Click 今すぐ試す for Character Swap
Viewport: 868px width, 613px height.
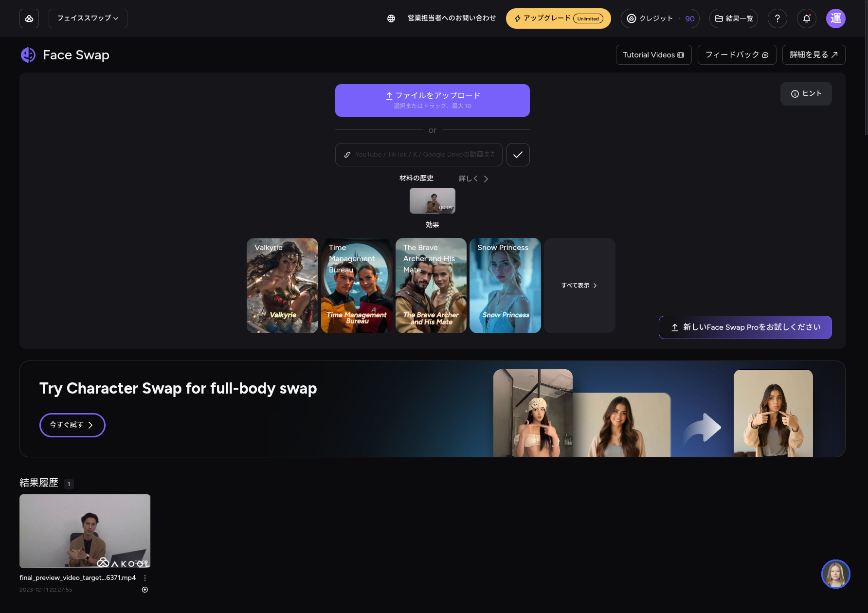(x=72, y=425)
